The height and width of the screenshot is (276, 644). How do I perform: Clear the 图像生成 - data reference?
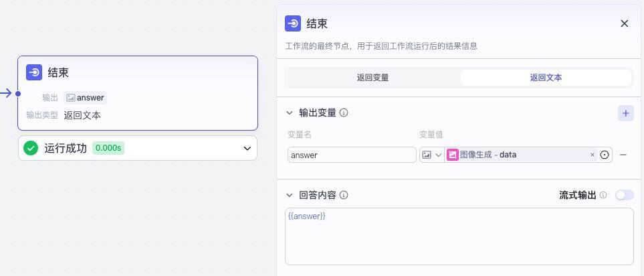click(593, 155)
